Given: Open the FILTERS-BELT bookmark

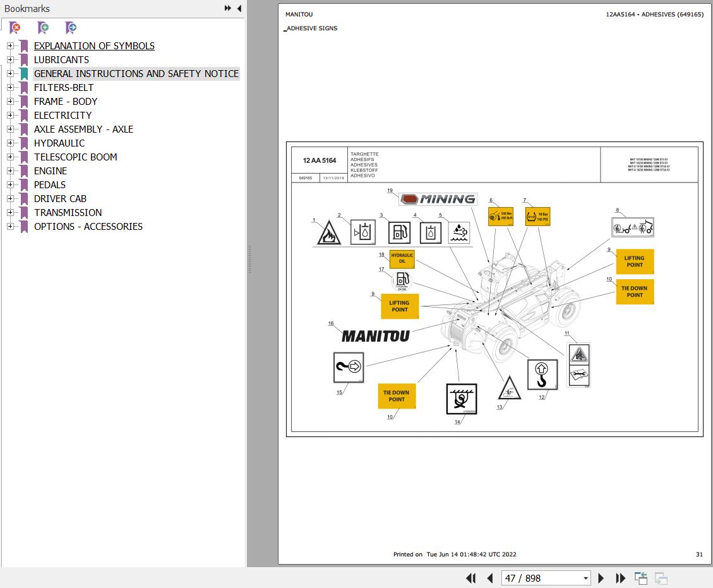Looking at the screenshot, I should coord(64,87).
